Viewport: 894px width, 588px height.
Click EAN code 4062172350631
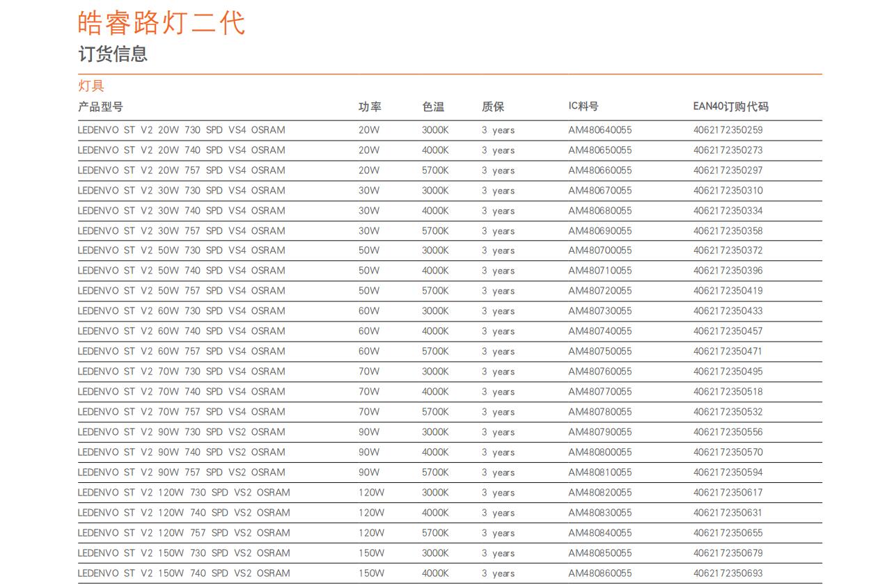click(x=728, y=513)
